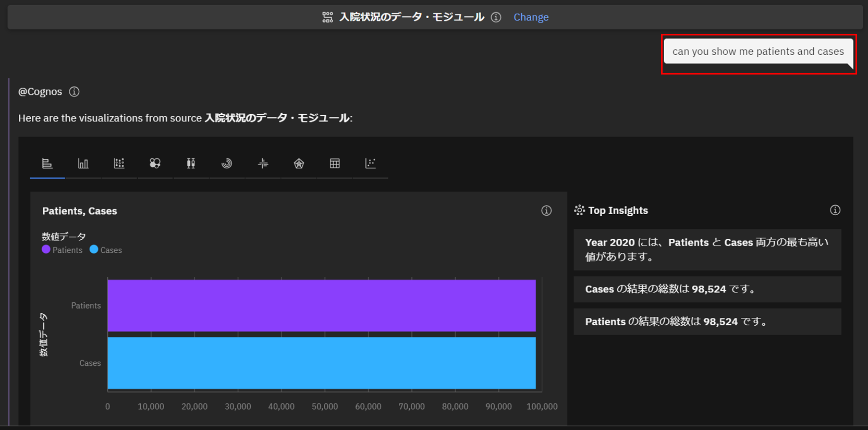Switch to the column chart visualization
868x430 pixels.
click(83, 164)
